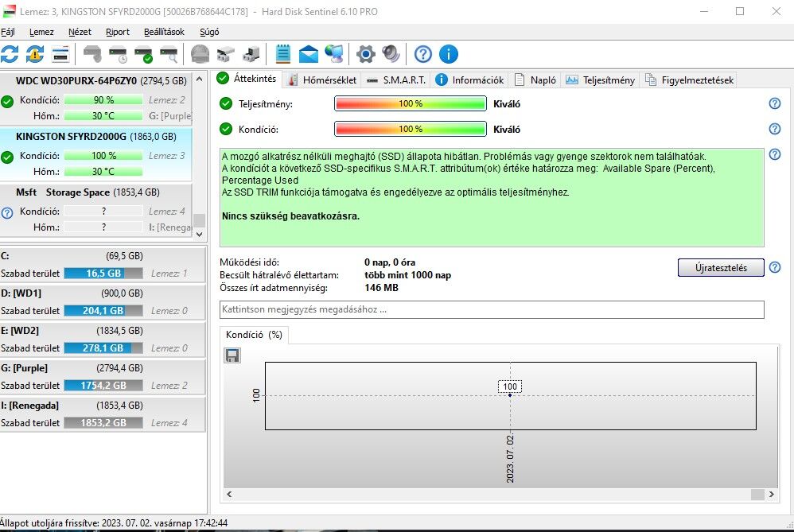The image size is (794, 532).
Task: Select the D: [WD1] partition
Action: click(103, 301)
